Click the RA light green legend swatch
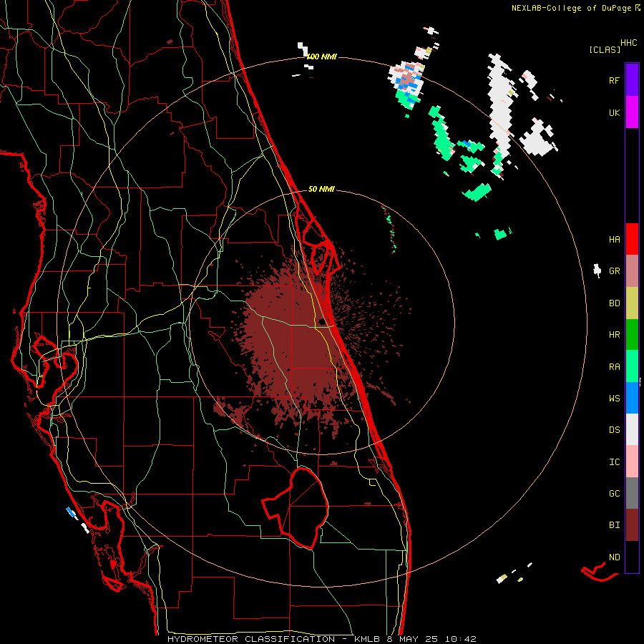The width and height of the screenshot is (644, 644). pyautogui.click(x=632, y=366)
